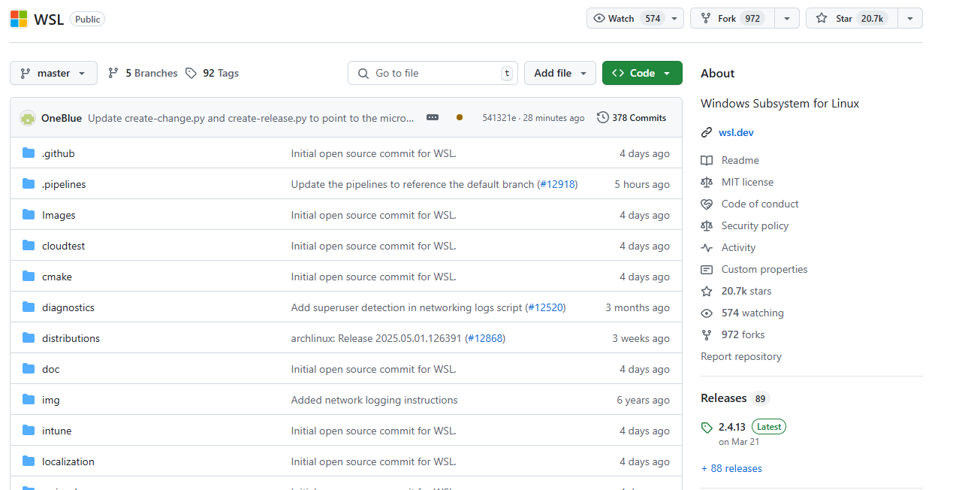Image resolution: width=980 pixels, height=490 pixels.
Task: Click the branch icon next to 5 Branches
Action: (x=113, y=73)
